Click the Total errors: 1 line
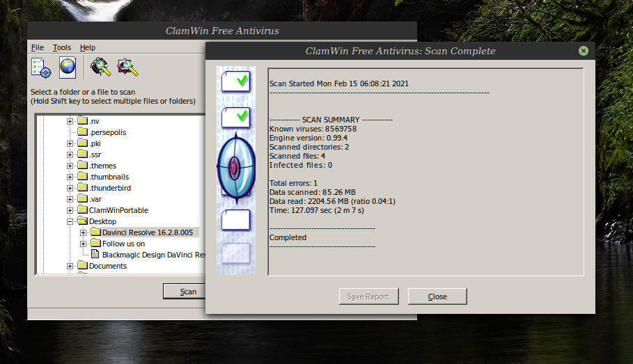This screenshot has height=364, width=633. point(293,183)
